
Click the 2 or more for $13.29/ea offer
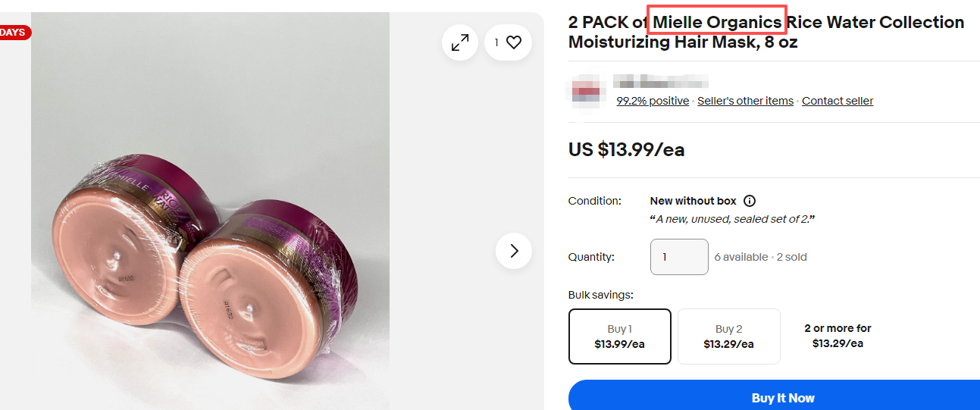click(838, 336)
